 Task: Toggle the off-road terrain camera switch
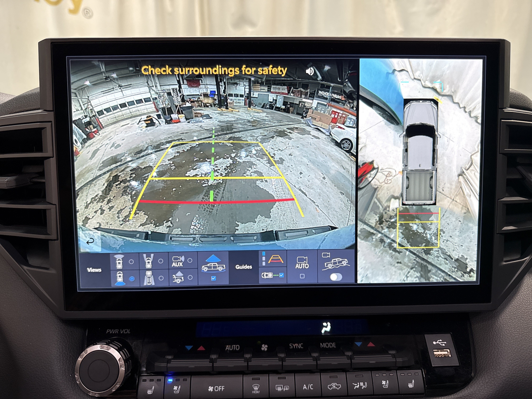[336, 277]
